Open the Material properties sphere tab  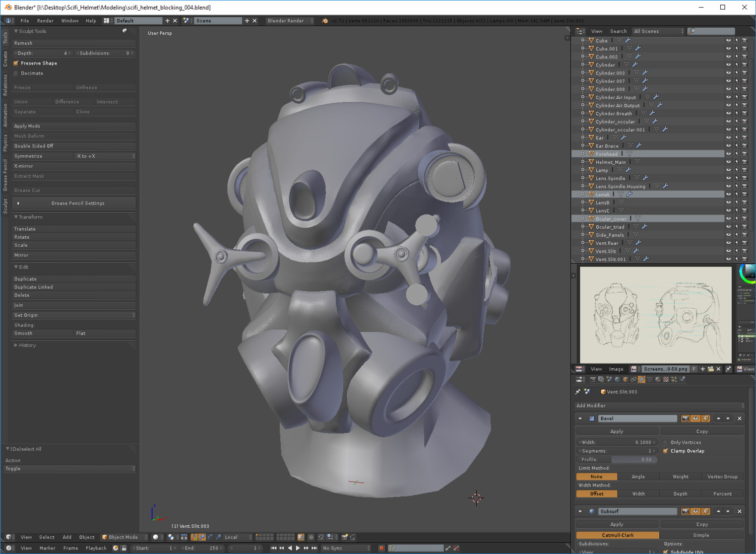(x=658, y=379)
